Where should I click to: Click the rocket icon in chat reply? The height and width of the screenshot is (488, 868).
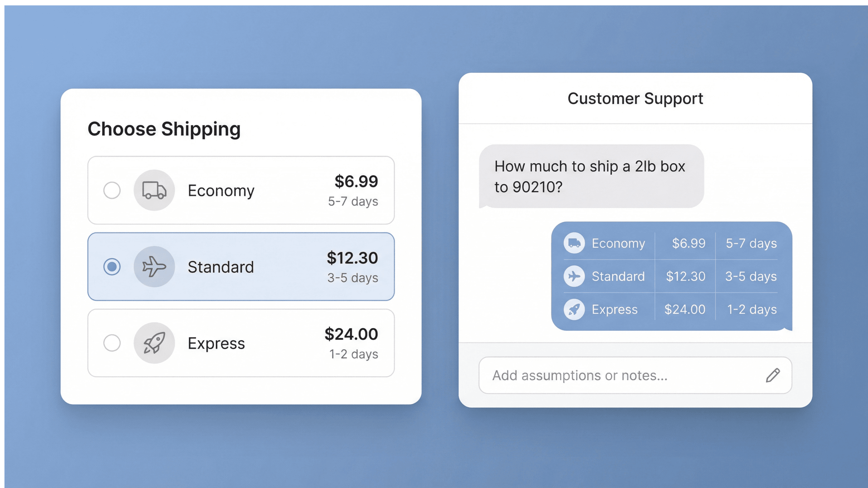[x=574, y=309]
